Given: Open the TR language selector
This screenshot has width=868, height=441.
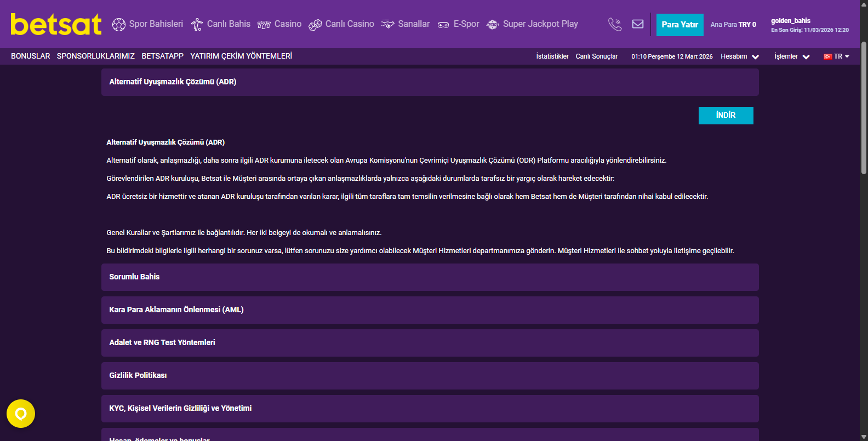Looking at the screenshot, I should coord(836,56).
